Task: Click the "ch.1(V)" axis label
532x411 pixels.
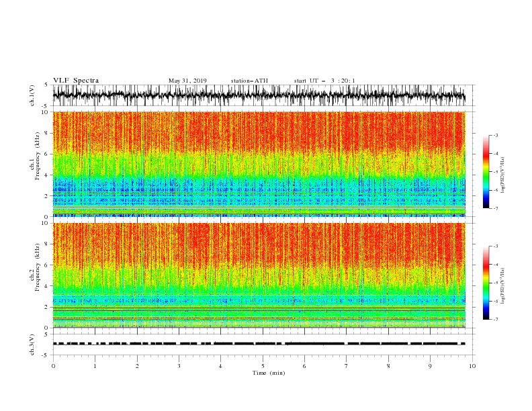Action: tap(32, 95)
